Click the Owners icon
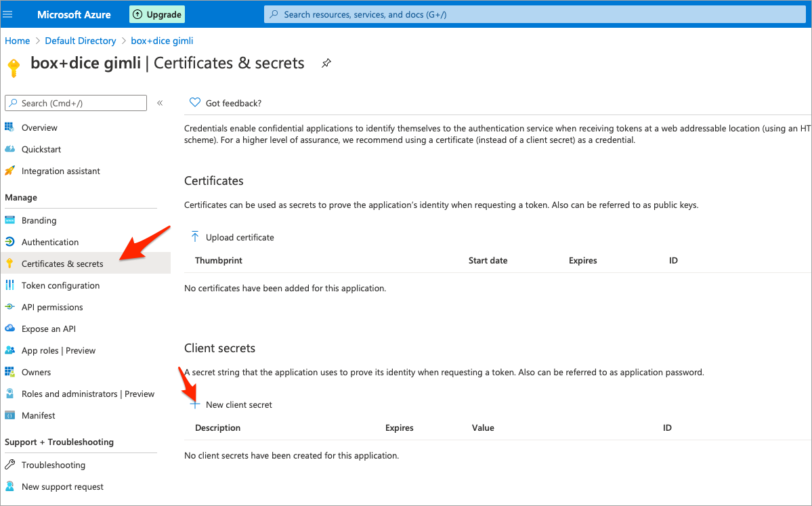 click(9, 372)
